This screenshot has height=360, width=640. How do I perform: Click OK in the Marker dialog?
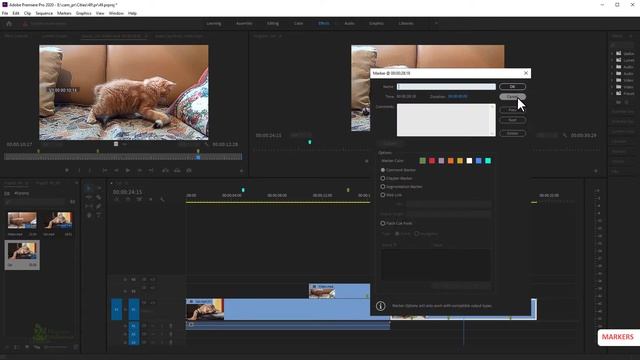tap(513, 87)
